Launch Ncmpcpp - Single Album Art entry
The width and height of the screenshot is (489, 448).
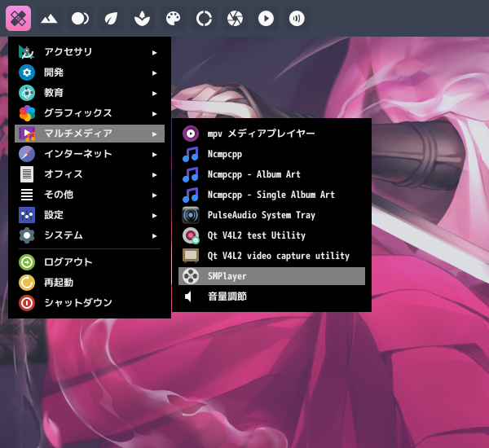coord(271,195)
